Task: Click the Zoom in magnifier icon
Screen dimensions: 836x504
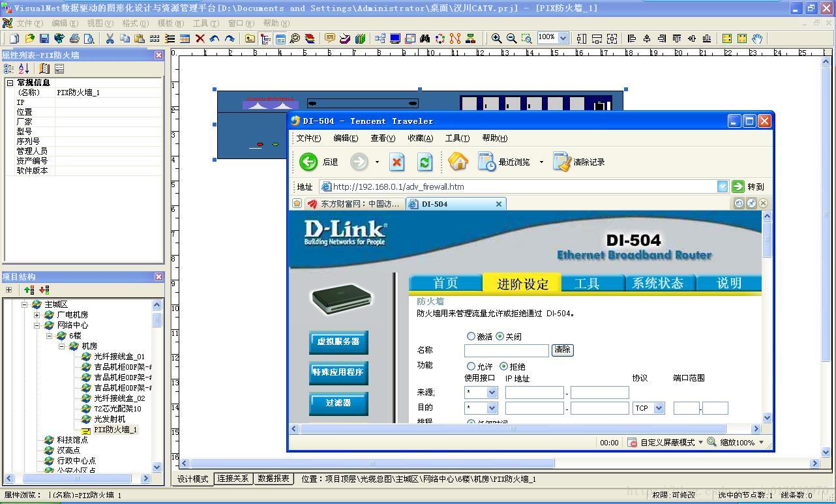Action: (x=496, y=38)
